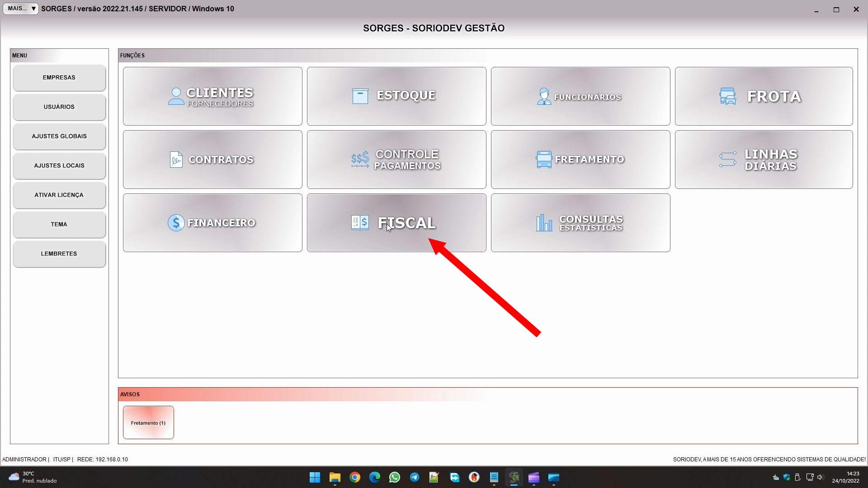Open Controle Pagamentos tile
The image size is (868, 488).
(396, 160)
